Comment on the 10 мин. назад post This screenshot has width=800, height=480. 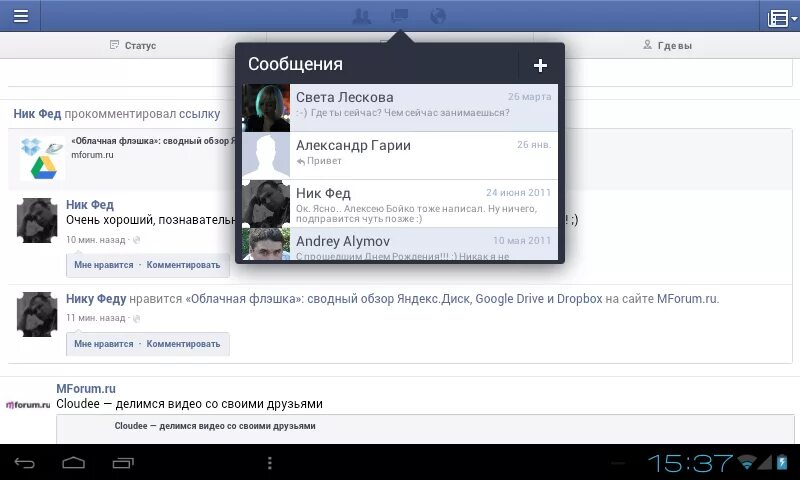[183, 265]
